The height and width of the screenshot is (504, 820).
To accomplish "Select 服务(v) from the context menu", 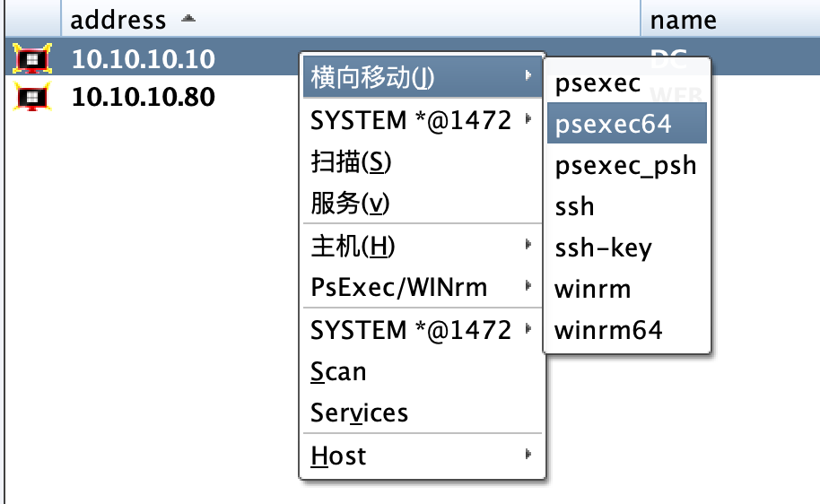I will [350, 204].
